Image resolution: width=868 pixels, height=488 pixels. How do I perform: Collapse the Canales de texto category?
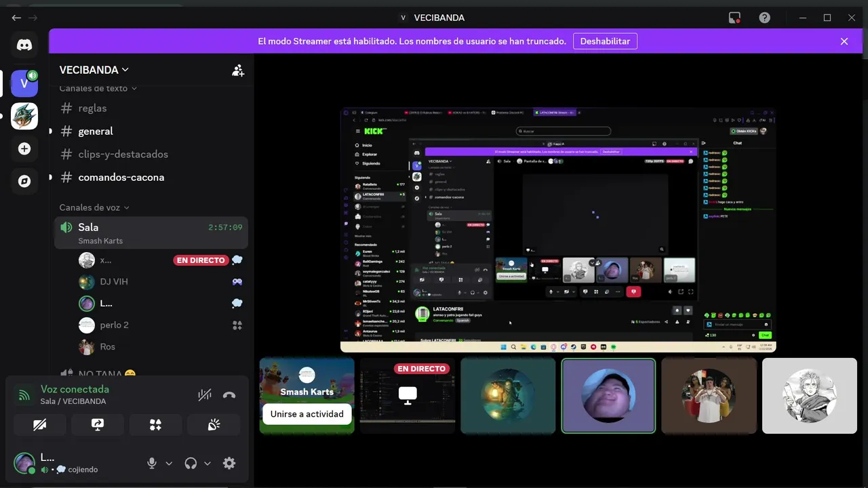98,88
